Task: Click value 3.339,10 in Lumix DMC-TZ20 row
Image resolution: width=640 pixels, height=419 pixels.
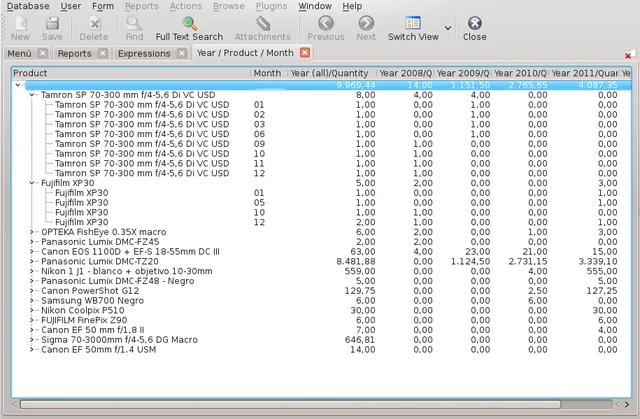Action: coord(598,261)
